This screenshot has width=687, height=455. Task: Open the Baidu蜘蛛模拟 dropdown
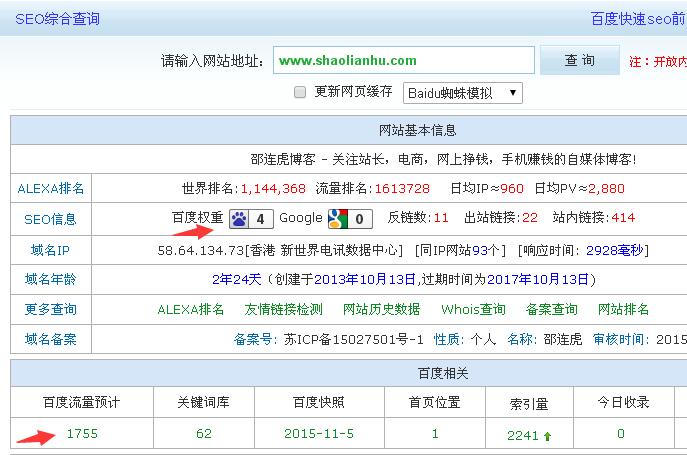point(462,93)
